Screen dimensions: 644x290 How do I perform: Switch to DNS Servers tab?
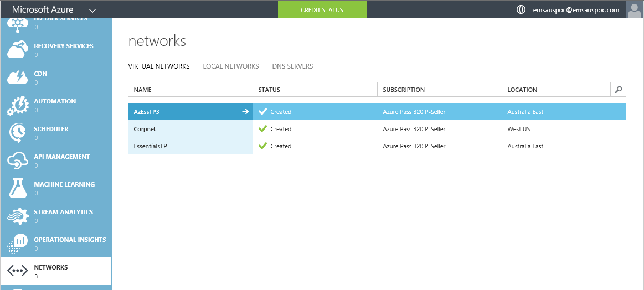(292, 66)
